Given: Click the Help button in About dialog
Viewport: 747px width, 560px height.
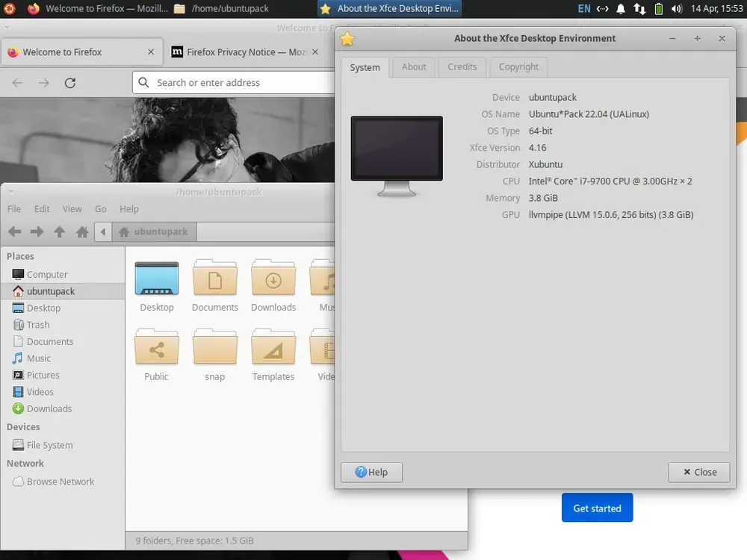Looking at the screenshot, I should click(371, 473).
